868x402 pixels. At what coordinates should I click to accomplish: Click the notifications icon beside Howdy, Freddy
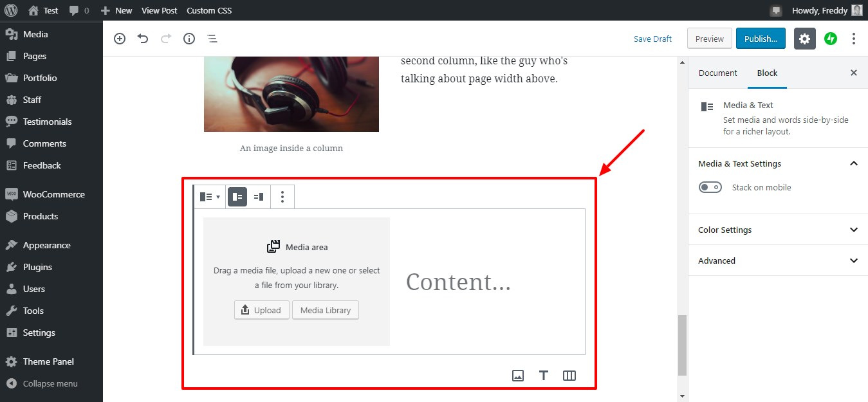pyautogui.click(x=776, y=10)
